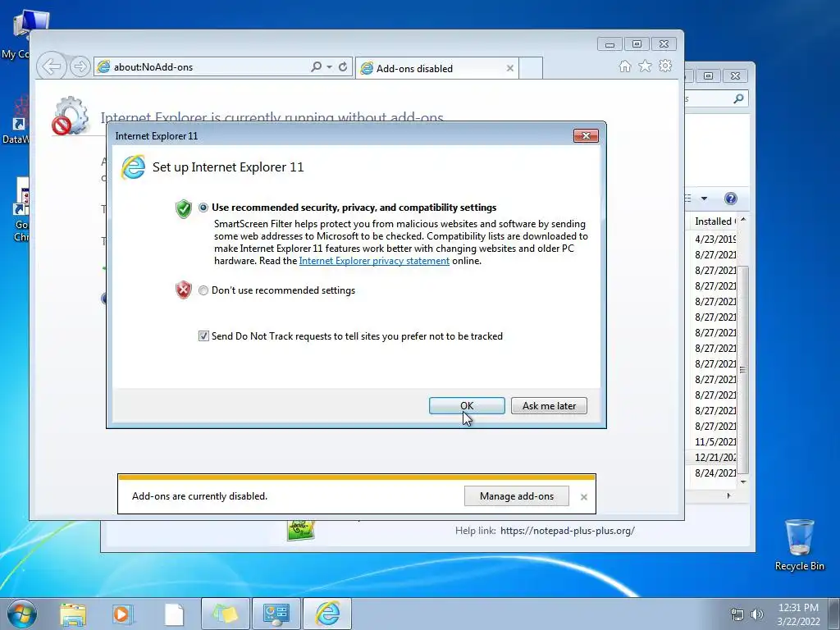Switch to the Control Panel taskbar window
Viewport: 840px width, 630px height.
point(276,614)
